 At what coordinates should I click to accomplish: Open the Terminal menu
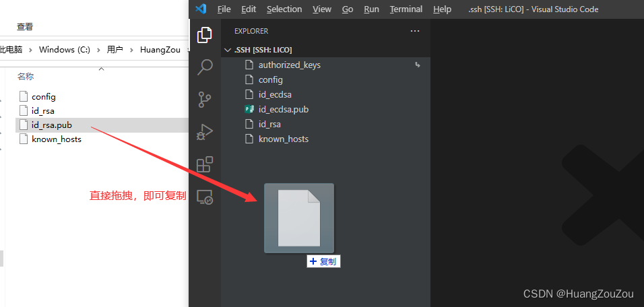click(x=406, y=9)
